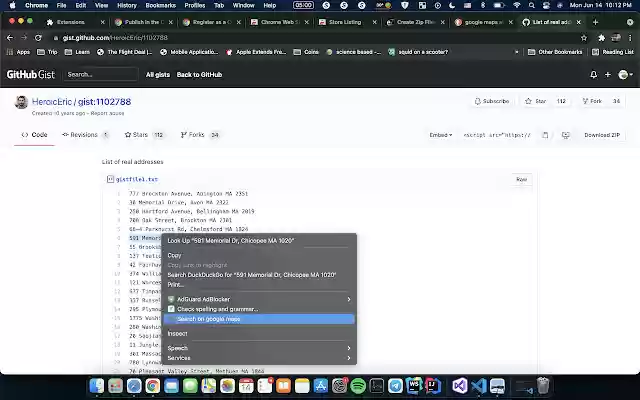Viewport: 640px width, 400px height.
Task: Open the gistfile1.txt link
Action: (137, 179)
